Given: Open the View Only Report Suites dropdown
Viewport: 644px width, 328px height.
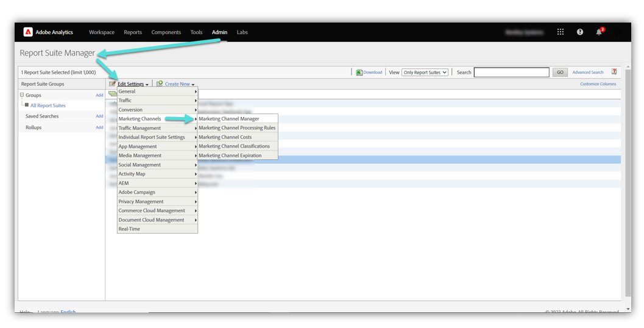Looking at the screenshot, I should click(x=425, y=73).
